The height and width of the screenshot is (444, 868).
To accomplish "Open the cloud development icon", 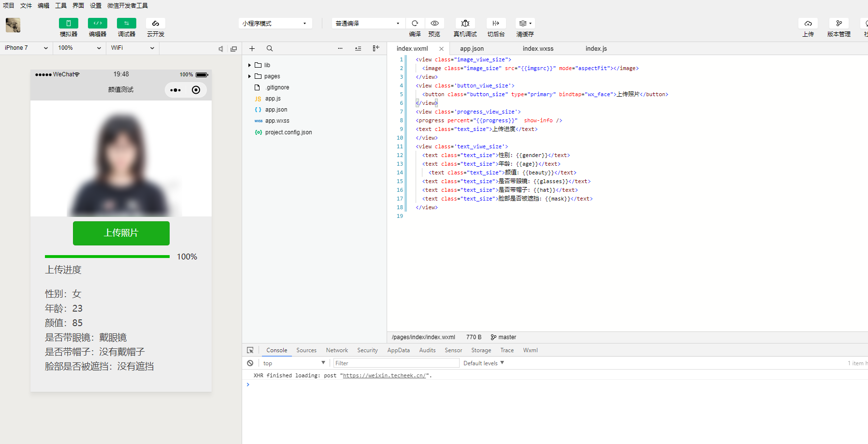I will (156, 23).
